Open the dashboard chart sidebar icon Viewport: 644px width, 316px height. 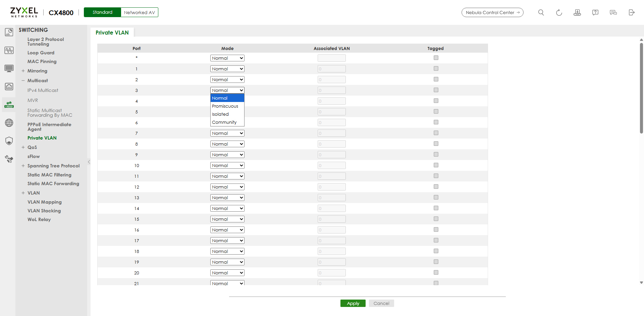(x=9, y=32)
